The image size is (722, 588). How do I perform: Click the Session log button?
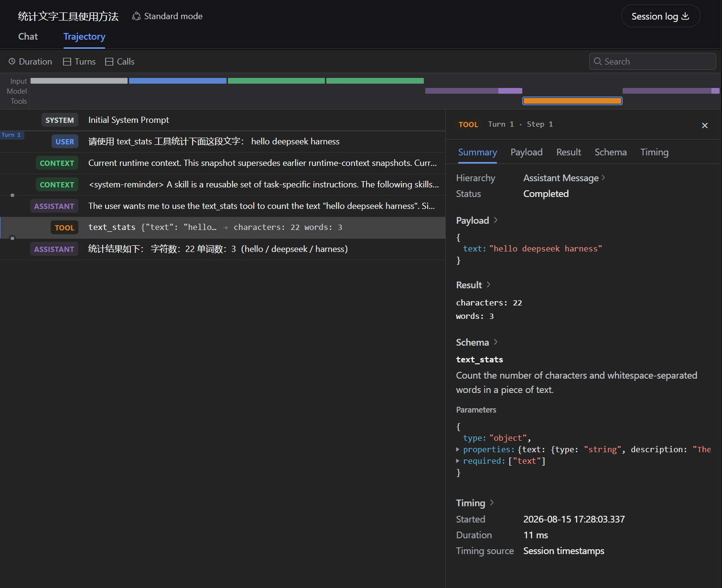coord(660,16)
